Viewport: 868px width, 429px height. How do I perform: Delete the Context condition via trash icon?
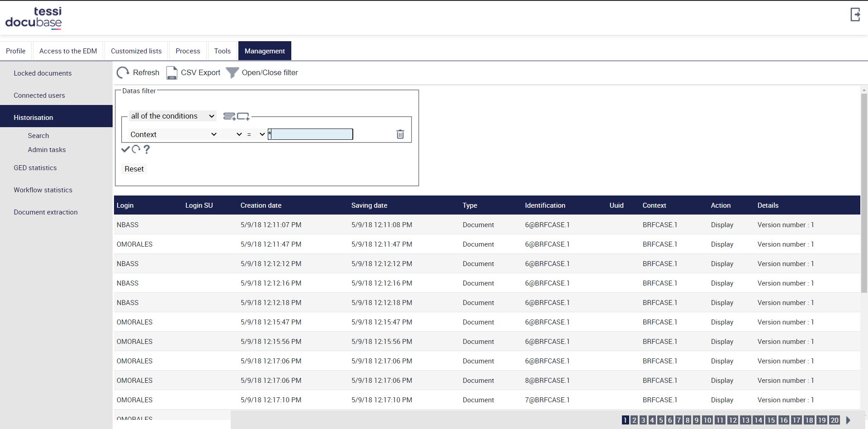[x=400, y=134]
